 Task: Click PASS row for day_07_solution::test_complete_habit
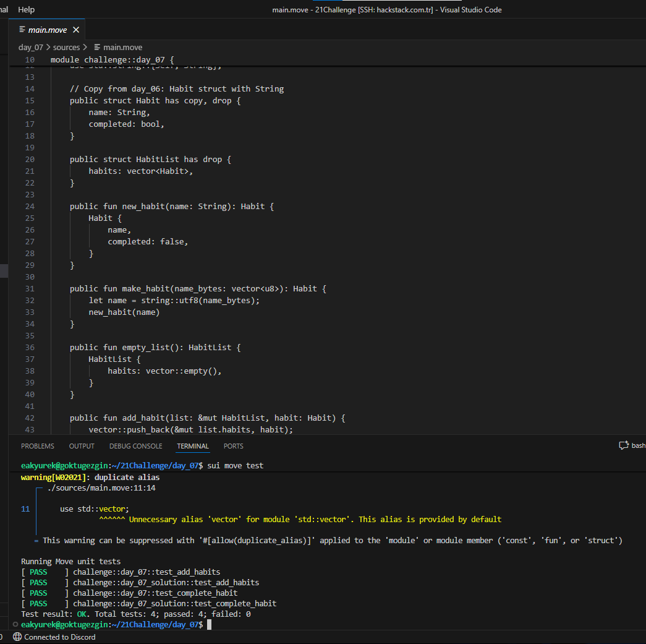coord(149,604)
